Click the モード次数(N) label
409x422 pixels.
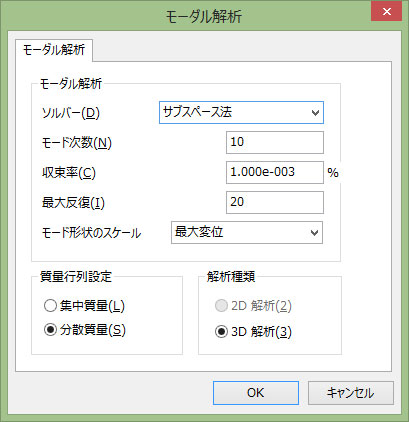tap(77, 143)
